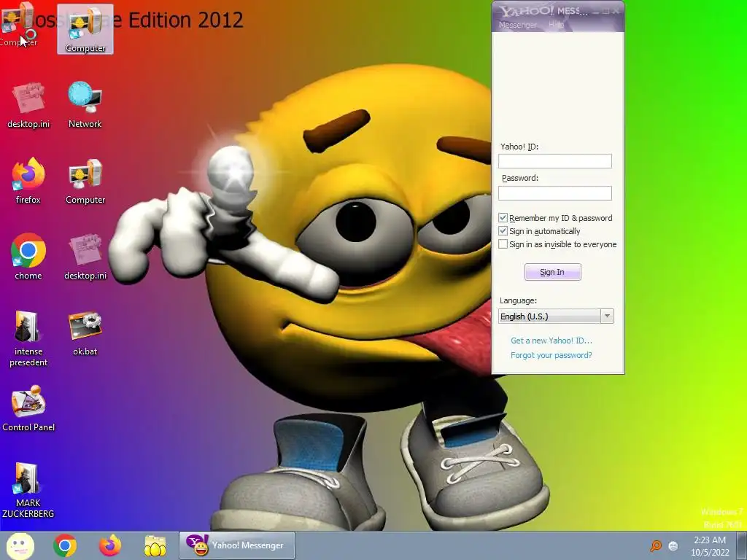Select the desktop.ini file beside the chome icon
The image size is (747, 560).
[85, 257]
